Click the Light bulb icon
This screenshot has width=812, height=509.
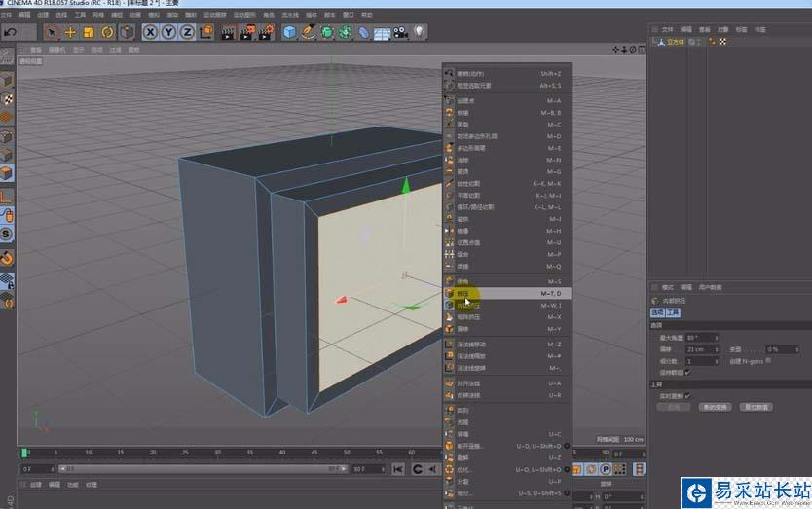(x=420, y=32)
